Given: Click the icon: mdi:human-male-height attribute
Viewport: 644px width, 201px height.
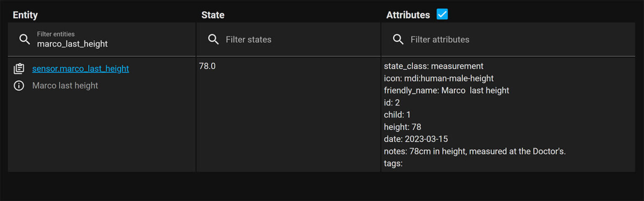Looking at the screenshot, I should pyautogui.click(x=439, y=78).
